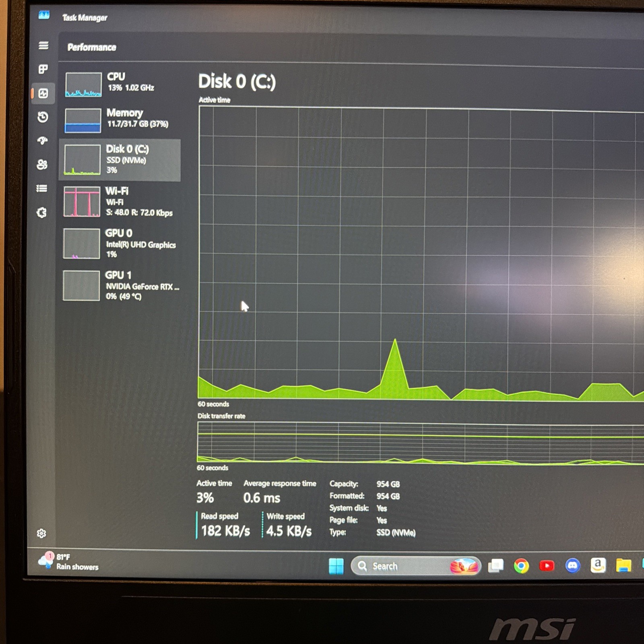Click the Memory mini graph thumbnail
The image size is (644, 644).
click(x=83, y=120)
